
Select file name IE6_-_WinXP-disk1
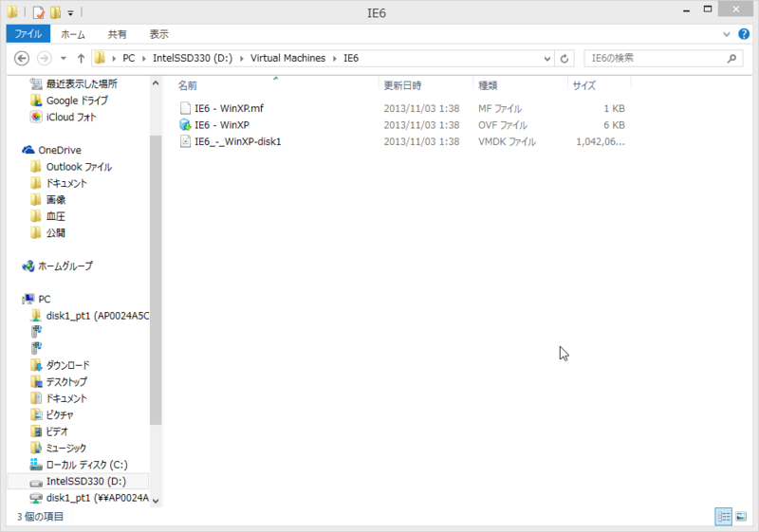click(x=238, y=141)
